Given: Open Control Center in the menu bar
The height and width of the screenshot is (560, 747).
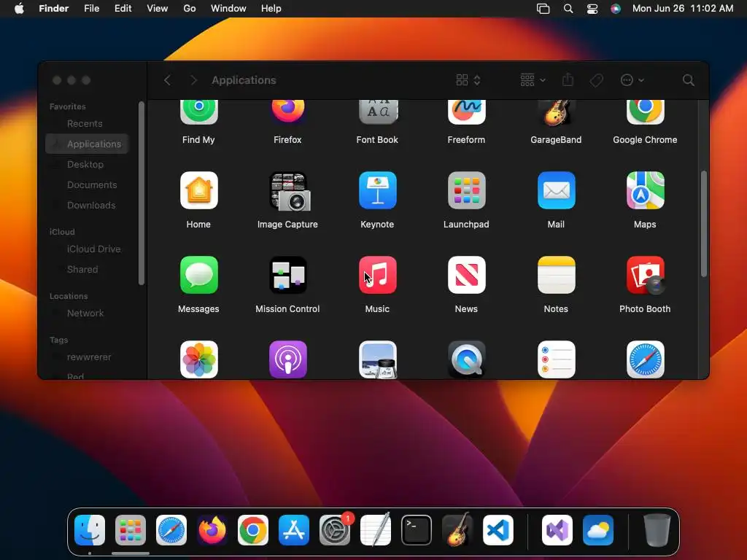Looking at the screenshot, I should point(592,9).
